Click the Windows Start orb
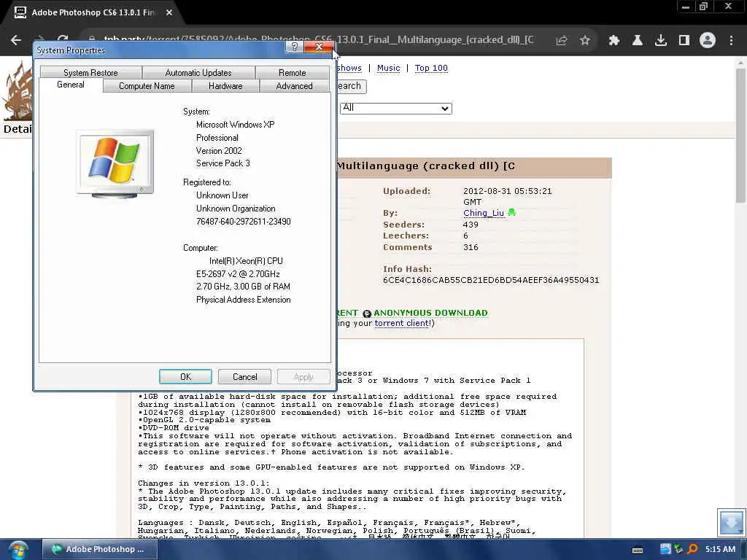The height and width of the screenshot is (560, 747). (18, 550)
